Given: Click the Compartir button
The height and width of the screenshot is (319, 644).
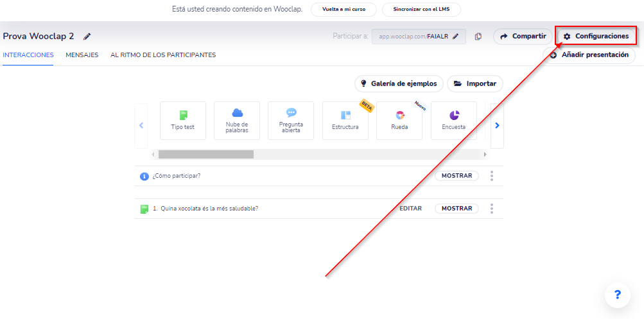Looking at the screenshot, I should [x=523, y=37].
